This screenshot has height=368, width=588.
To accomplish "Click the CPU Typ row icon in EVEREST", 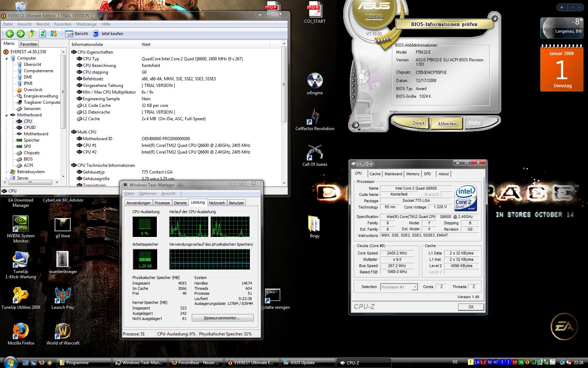I will [79, 59].
